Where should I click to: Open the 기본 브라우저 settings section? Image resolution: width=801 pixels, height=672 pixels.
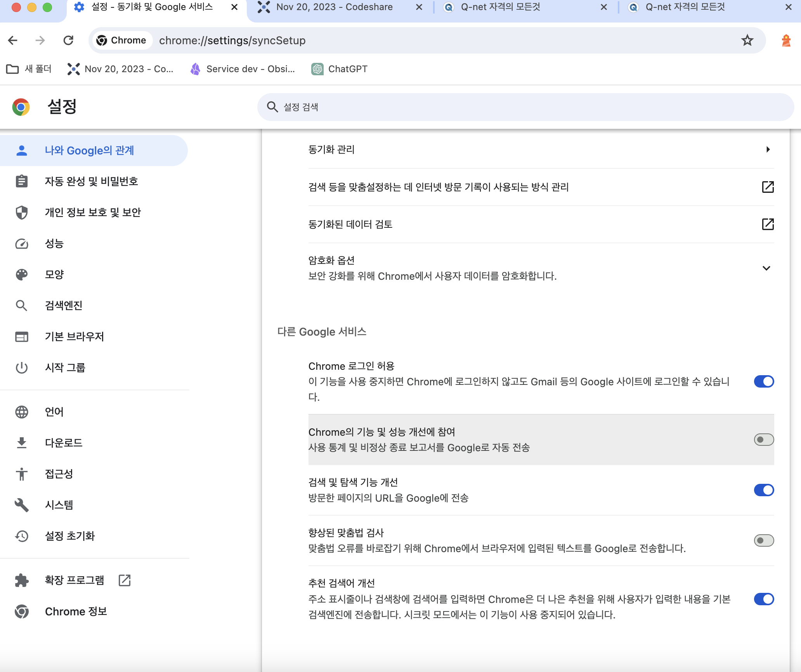click(94, 336)
